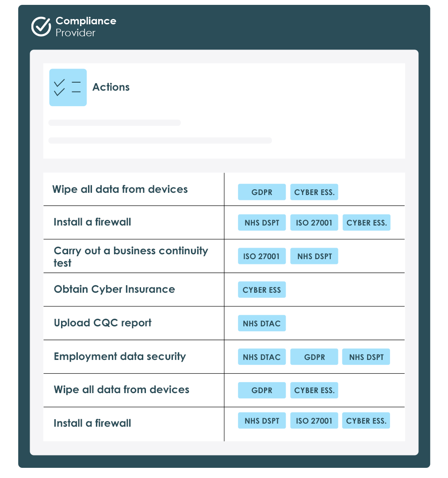448x478 pixels.
Task: Click the shorter placeholder bar under Actions
Action: coord(115,123)
